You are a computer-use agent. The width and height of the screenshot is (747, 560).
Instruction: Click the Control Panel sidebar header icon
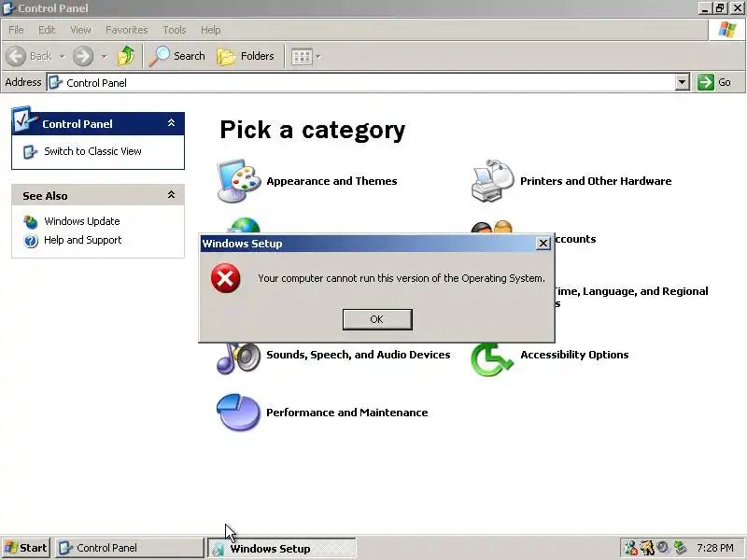(x=24, y=119)
